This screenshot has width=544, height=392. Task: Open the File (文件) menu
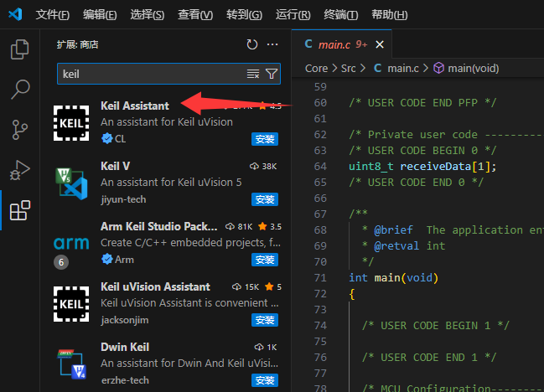[x=52, y=14]
